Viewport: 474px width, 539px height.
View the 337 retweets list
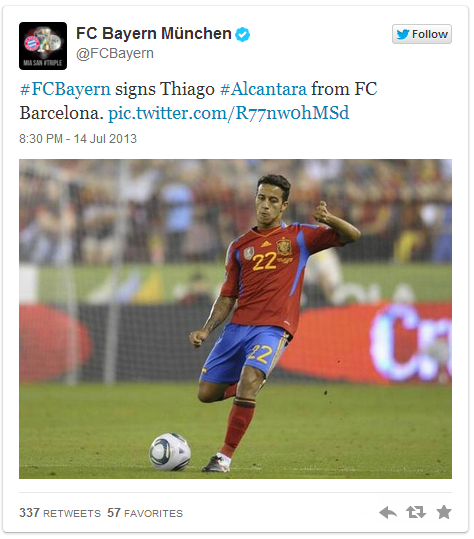(60, 513)
